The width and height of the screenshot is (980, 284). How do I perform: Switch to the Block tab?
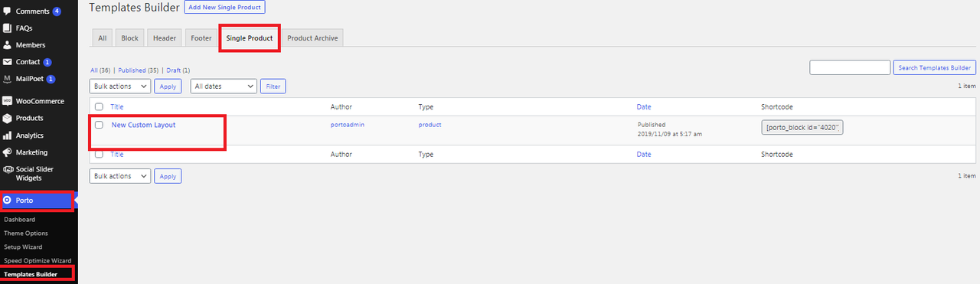[x=129, y=38]
